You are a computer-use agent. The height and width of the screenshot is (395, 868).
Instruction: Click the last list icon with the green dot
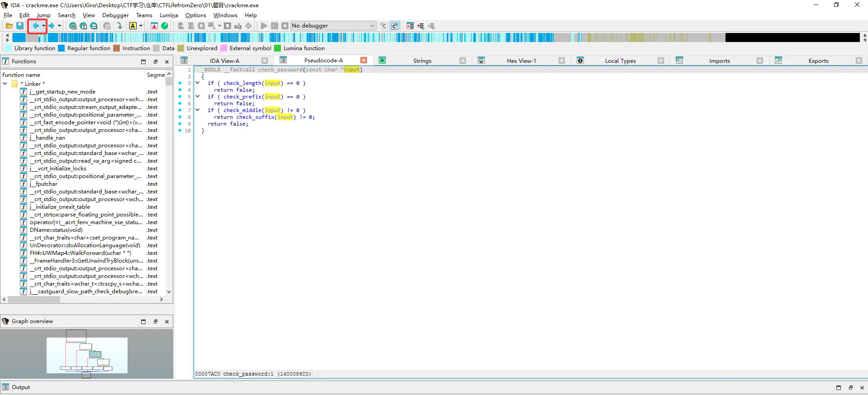[x=431, y=26]
